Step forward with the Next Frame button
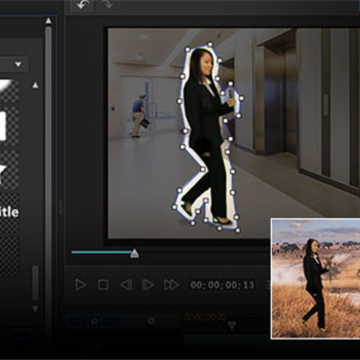This screenshot has width=360, height=360. [x=148, y=285]
